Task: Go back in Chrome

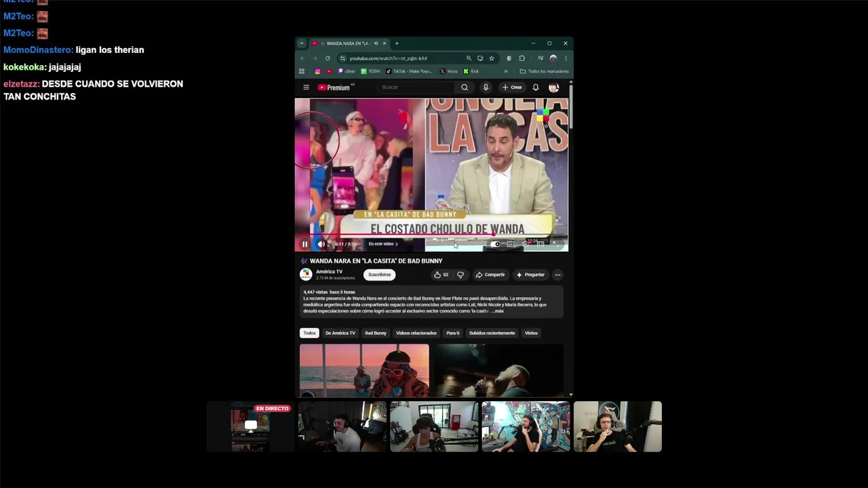Action: [302, 58]
